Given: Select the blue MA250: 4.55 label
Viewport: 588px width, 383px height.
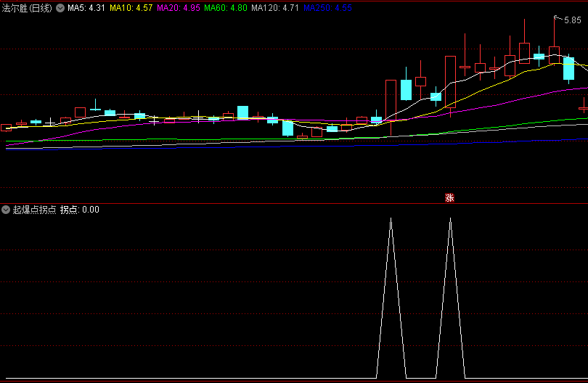Looking at the screenshot, I should [327, 8].
